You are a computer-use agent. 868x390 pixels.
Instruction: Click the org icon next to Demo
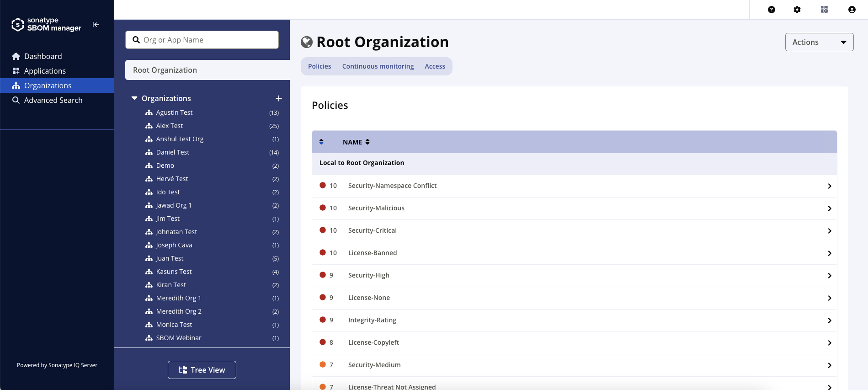149,166
